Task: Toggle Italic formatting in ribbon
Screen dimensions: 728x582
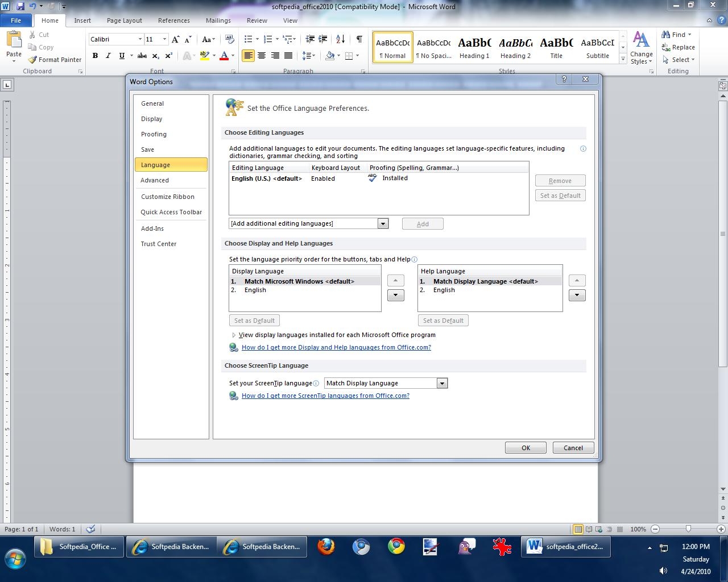Action: (108, 56)
